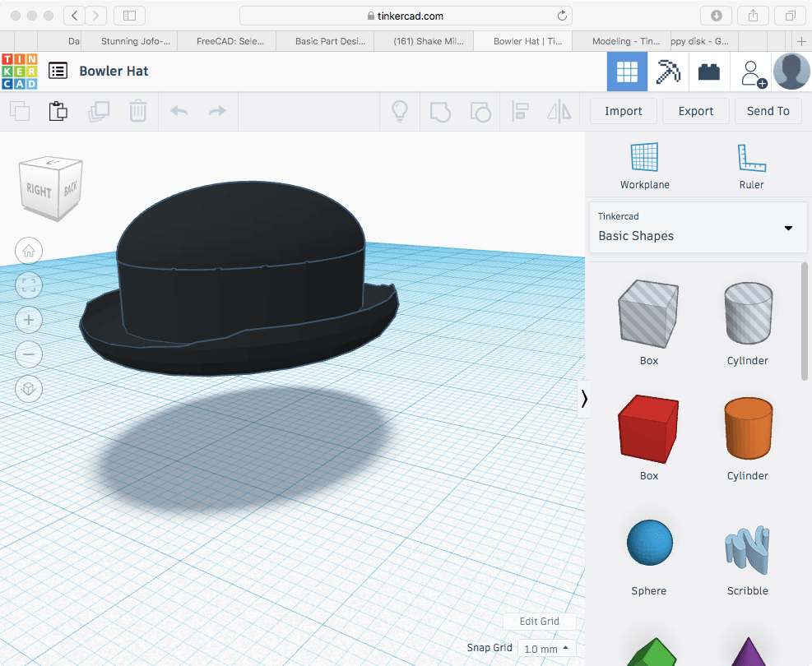812x666 pixels.
Task: Open the Minecraft pickaxe mode
Action: (668, 72)
